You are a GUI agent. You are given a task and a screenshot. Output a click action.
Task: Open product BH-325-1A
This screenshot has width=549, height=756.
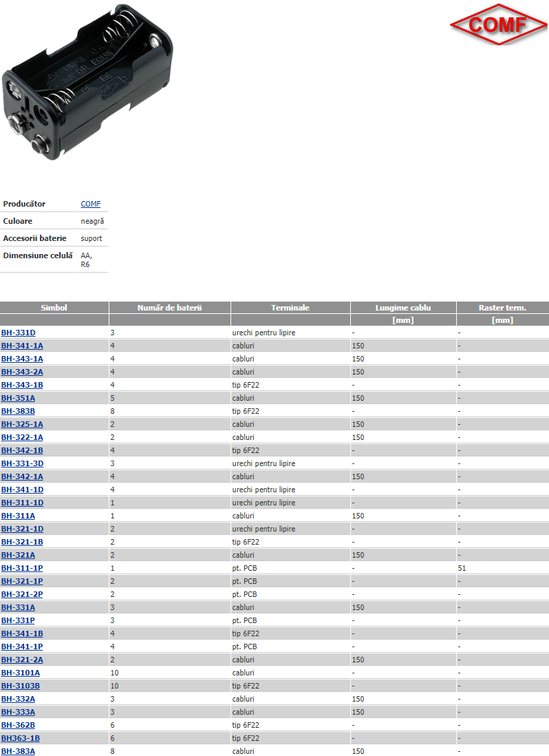pos(22,424)
